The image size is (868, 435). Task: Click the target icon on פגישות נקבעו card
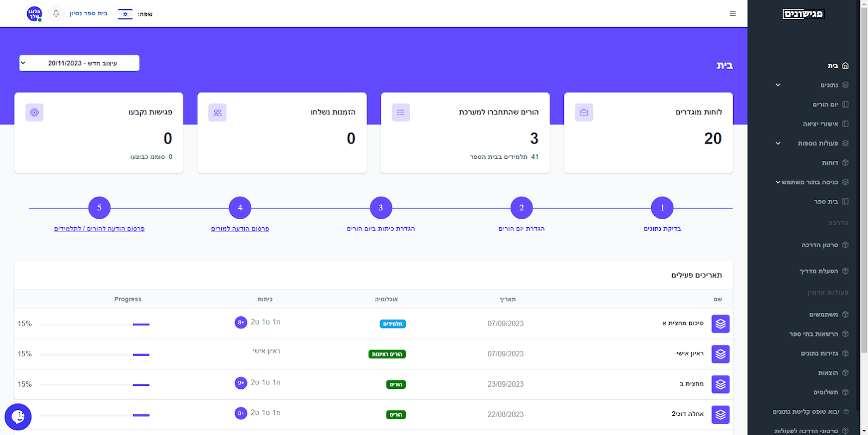[34, 113]
